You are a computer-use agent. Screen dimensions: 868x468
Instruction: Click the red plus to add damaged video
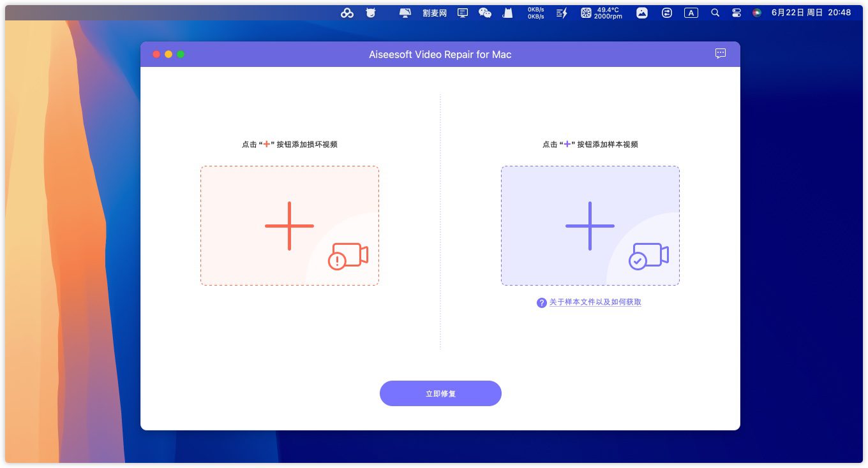(x=290, y=226)
